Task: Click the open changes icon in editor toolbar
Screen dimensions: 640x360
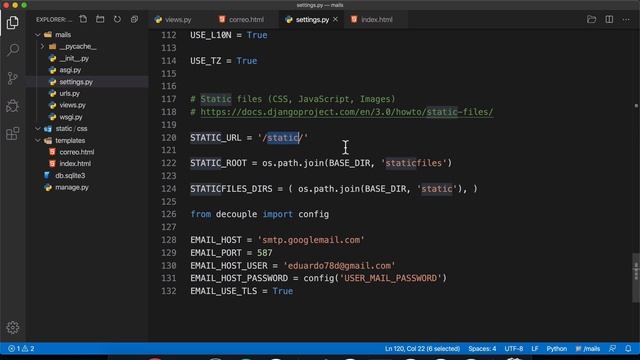Action: (591, 19)
